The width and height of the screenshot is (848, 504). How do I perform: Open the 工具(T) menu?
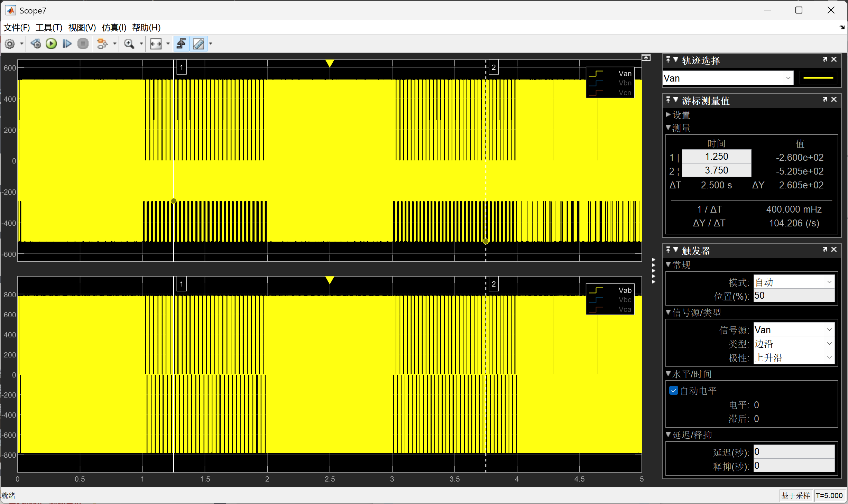[x=49, y=28]
